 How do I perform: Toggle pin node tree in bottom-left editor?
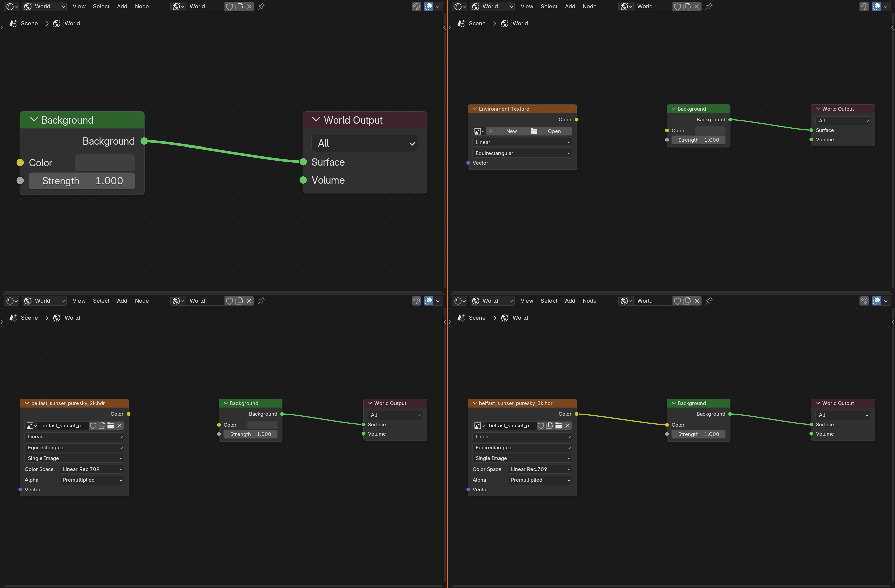click(x=261, y=301)
